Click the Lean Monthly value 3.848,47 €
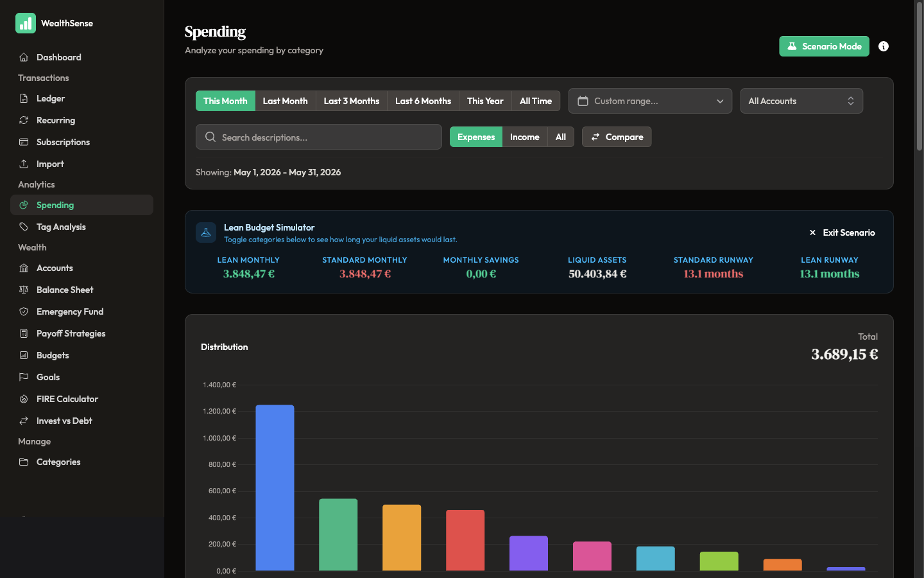 click(248, 274)
